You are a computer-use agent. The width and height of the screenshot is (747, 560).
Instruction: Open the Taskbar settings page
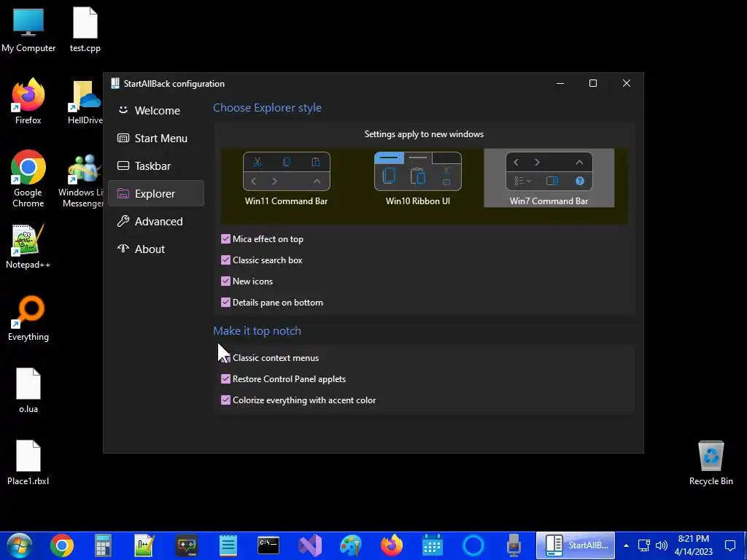pos(156,166)
